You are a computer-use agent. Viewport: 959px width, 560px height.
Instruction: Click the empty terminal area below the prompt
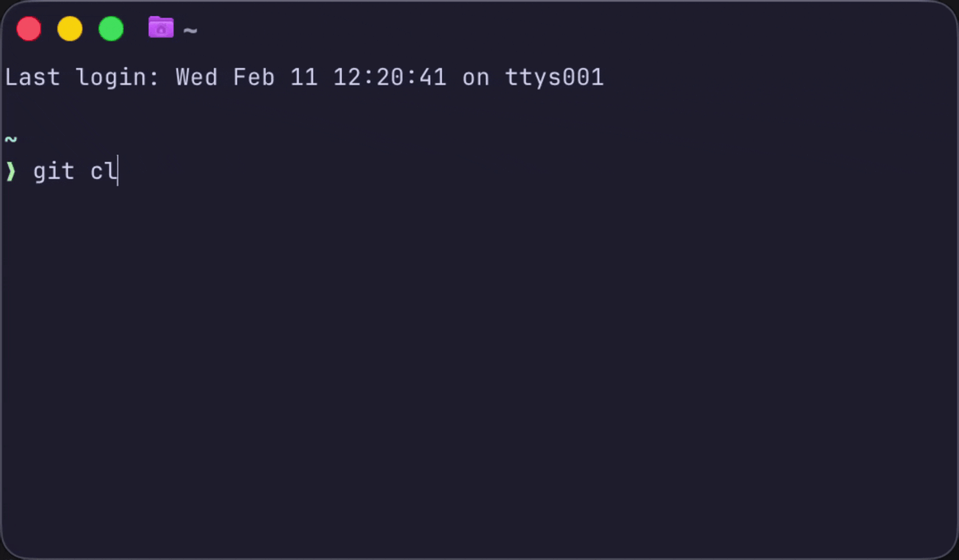tap(479, 359)
